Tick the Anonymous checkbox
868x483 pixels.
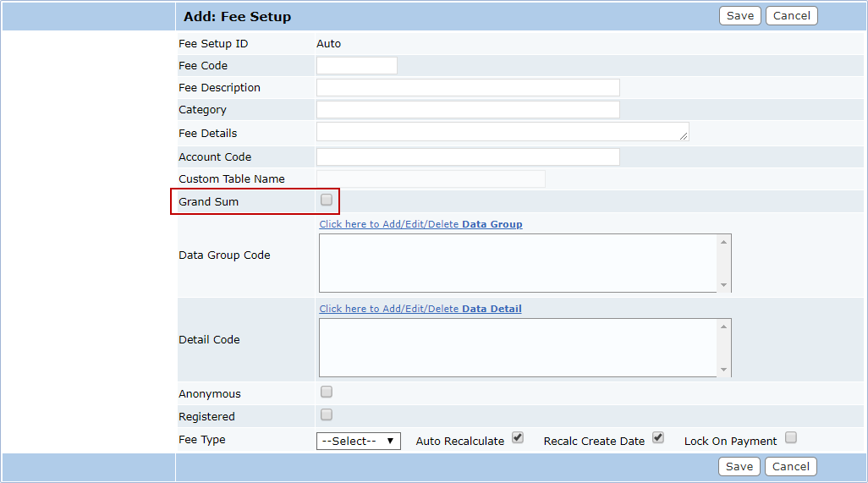[x=327, y=392]
